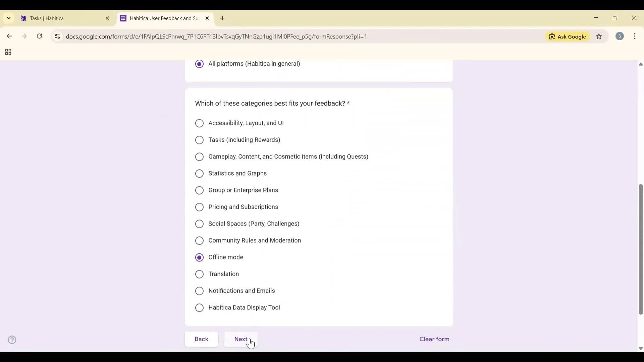Screen dimensions: 644x362
Task: Select the Translation radio button
Action: [x=199, y=274]
